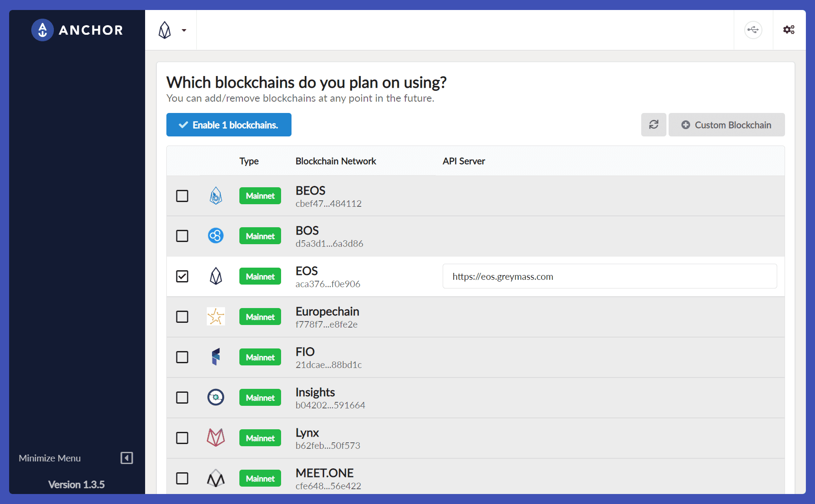815x504 pixels.
Task: Uncheck the EOS blockchain checkbox
Action: 182,276
